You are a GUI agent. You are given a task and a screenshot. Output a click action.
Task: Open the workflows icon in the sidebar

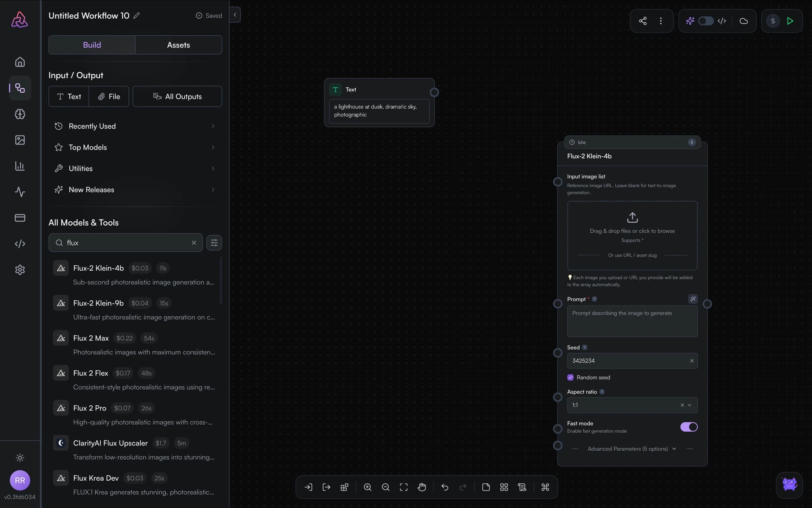pos(20,88)
